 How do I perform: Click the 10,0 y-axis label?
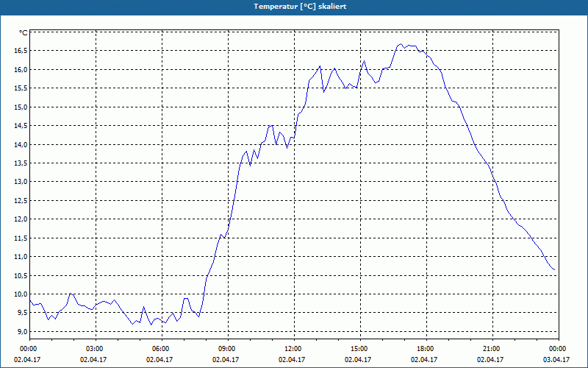21,294
